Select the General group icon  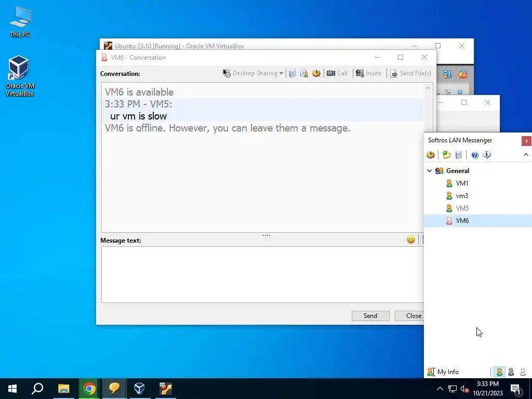(439, 170)
